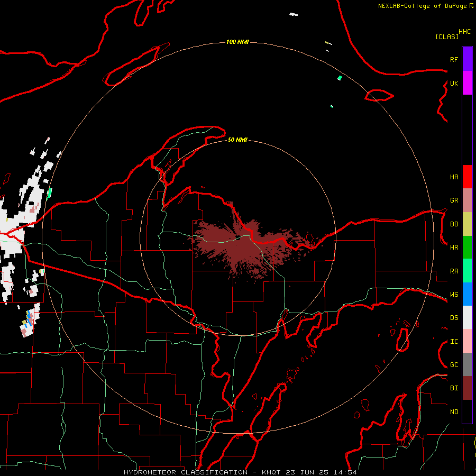This screenshot has width=476, height=476.
Task: Click the [CLAS] units label
Action: click(x=447, y=36)
